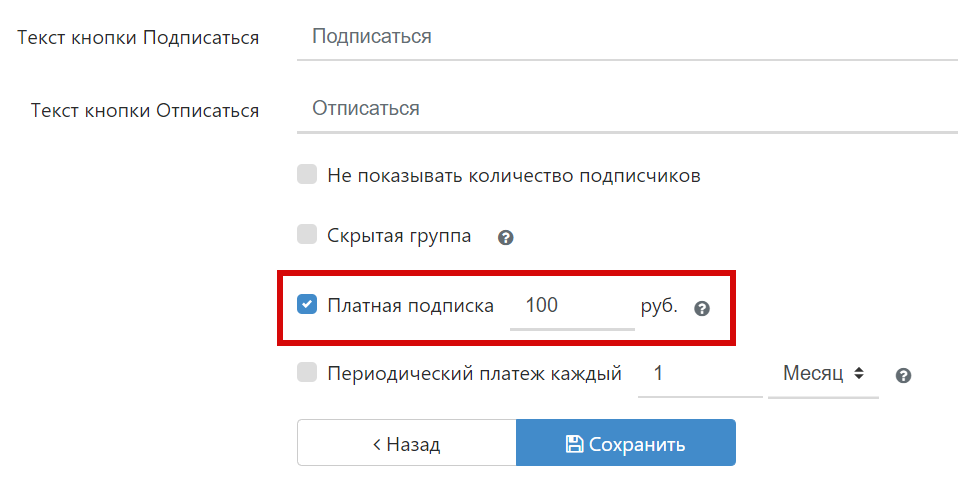Click the subscription price field showing 100

tap(571, 306)
